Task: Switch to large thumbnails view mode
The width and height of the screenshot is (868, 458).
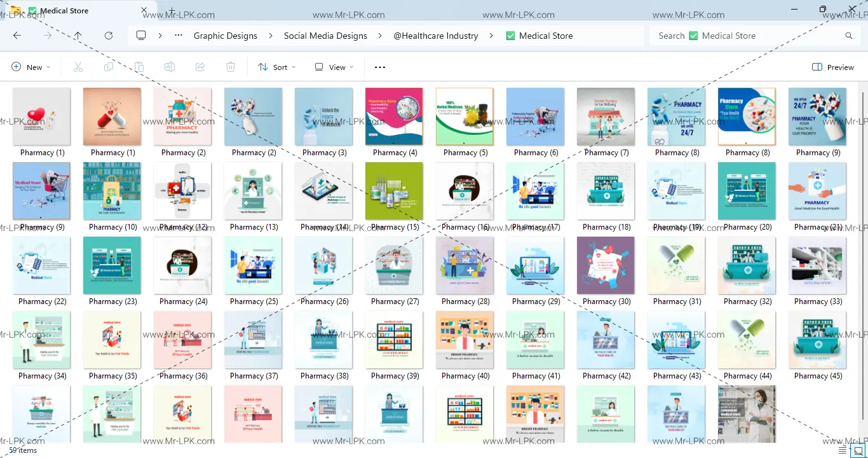Action: click(858, 450)
